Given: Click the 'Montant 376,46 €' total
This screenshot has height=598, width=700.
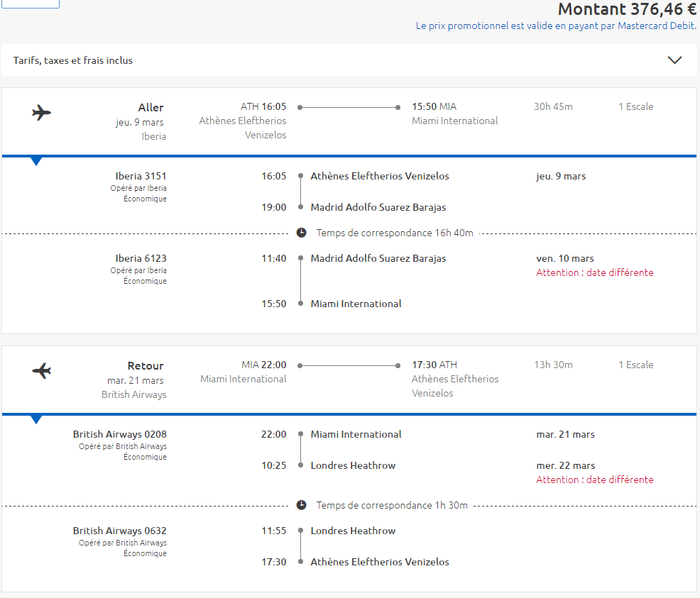Looking at the screenshot, I should tap(627, 9).
